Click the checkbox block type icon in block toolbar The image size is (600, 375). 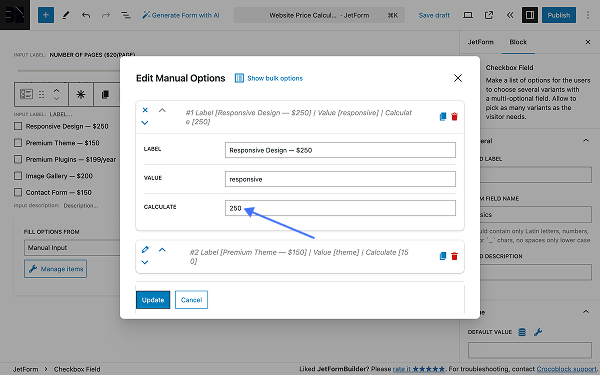pos(26,94)
